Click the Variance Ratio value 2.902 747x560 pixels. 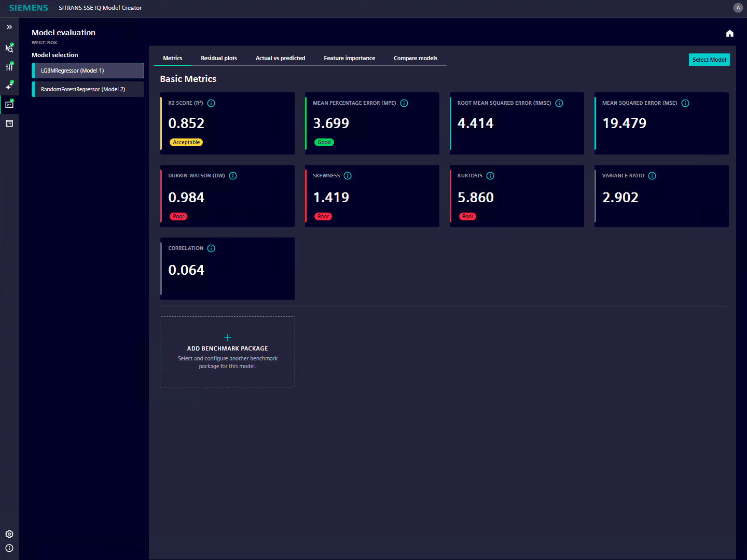click(620, 198)
